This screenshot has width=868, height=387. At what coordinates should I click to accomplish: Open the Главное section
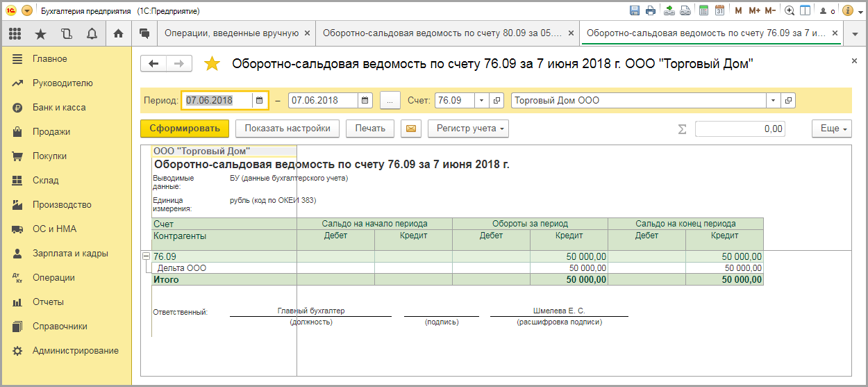(x=65, y=59)
